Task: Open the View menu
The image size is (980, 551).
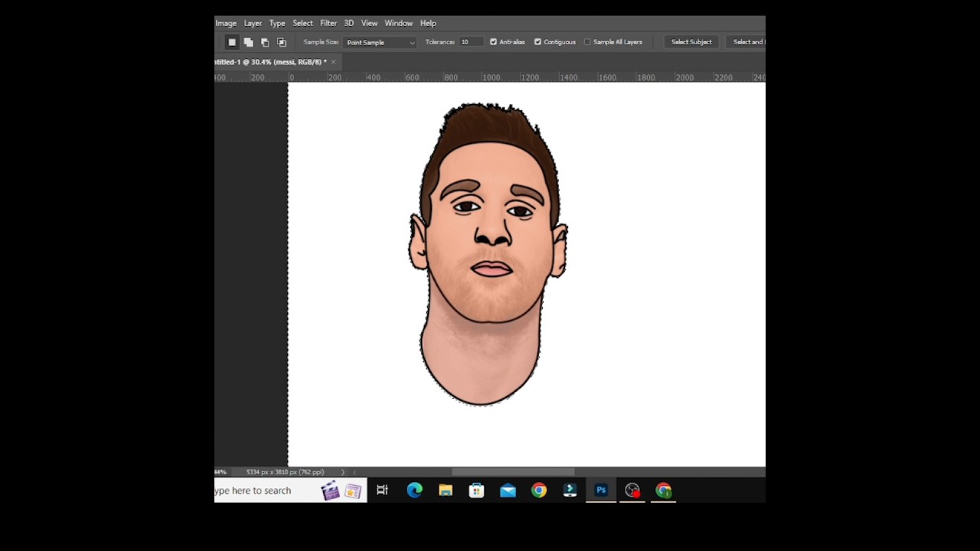Action: pos(369,23)
